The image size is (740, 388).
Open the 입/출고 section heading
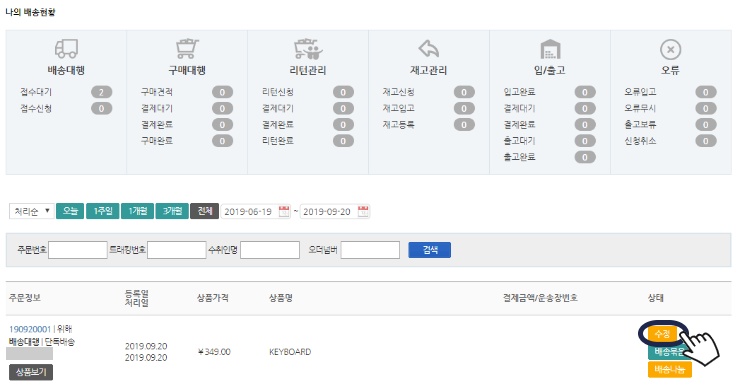pyautogui.click(x=549, y=70)
